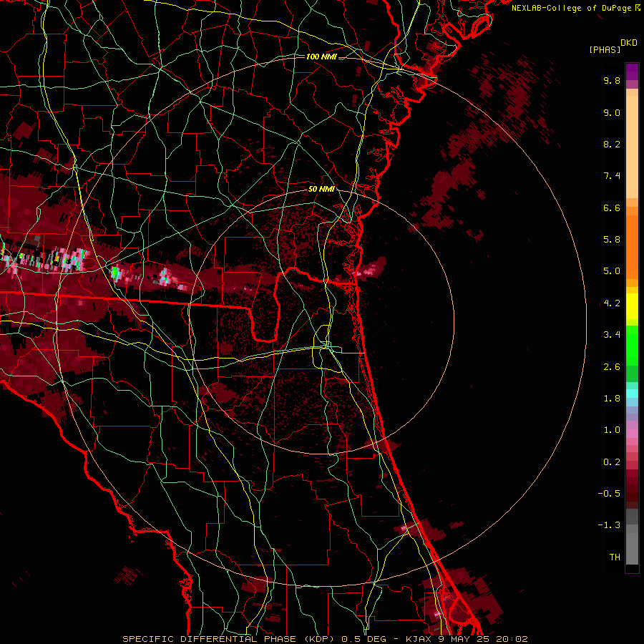This screenshot has height=644, width=644.
Task: Click the TH threshold label on scale
Action: (615, 557)
